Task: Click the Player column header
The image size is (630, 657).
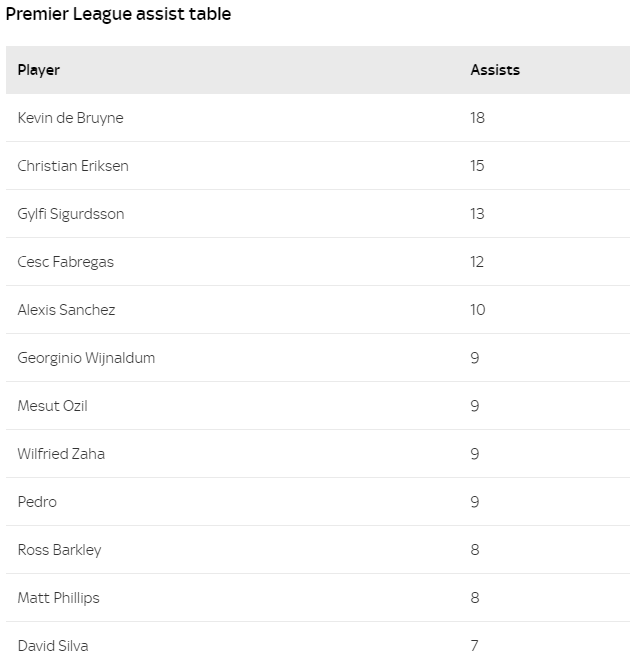Action: (x=39, y=70)
